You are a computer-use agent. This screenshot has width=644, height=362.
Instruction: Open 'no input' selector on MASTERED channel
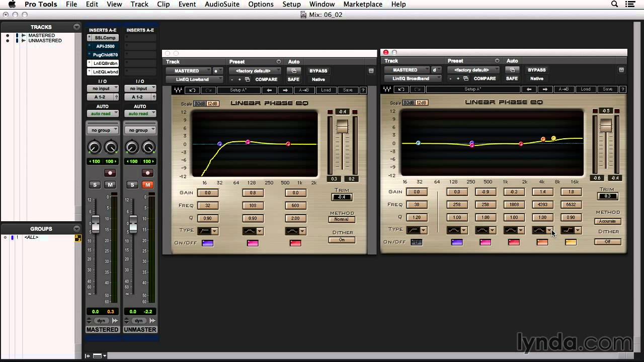point(103,88)
